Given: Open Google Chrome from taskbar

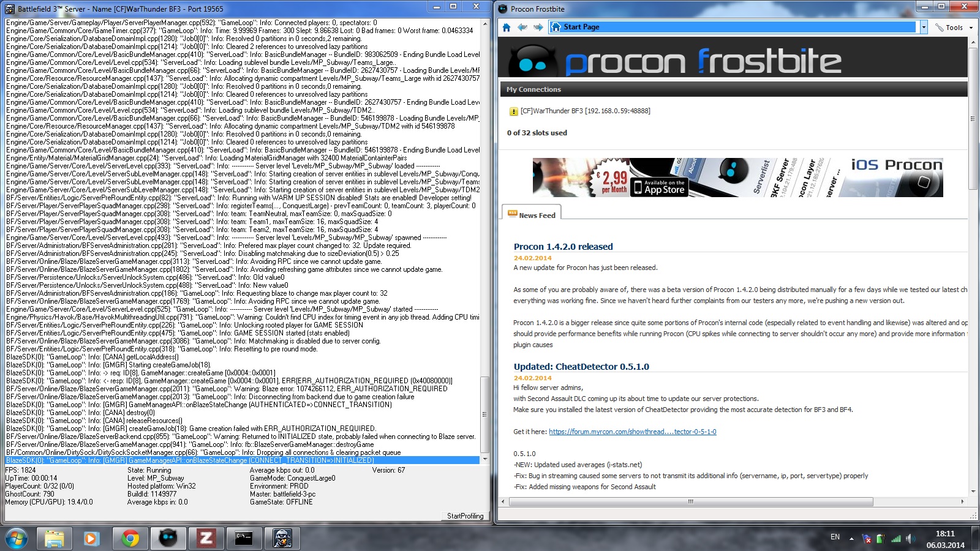Looking at the screenshot, I should click(130, 538).
